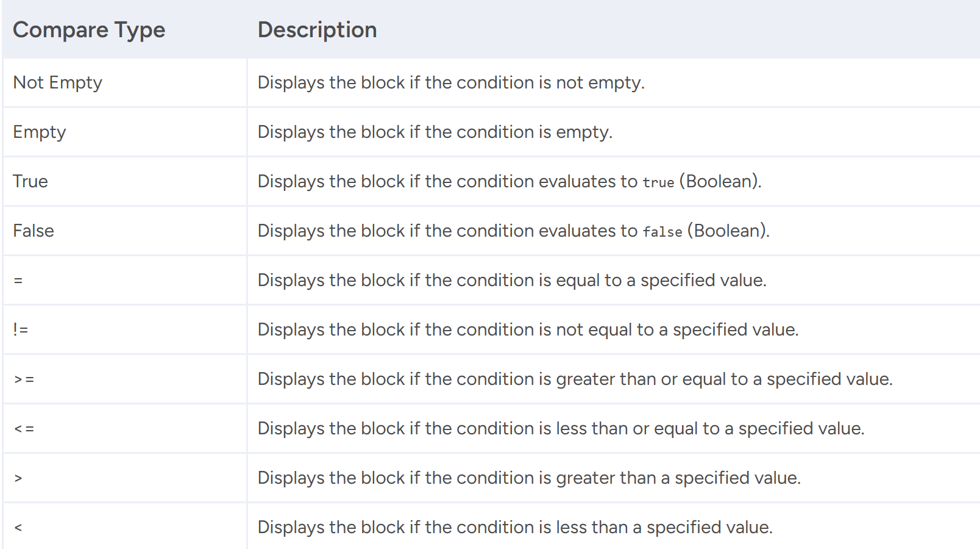980x549 pixels.
Task: Click the <= operator cell
Action: point(24,429)
